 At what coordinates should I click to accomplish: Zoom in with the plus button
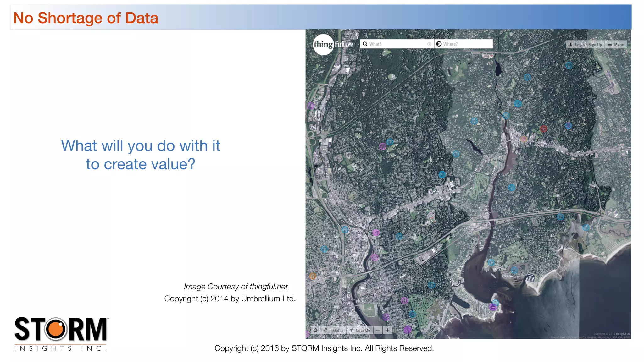click(388, 330)
